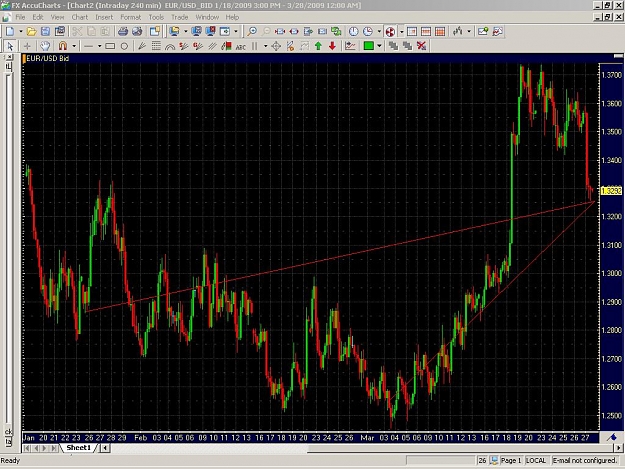This screenshot has height=469, width=625.
Task: Open the File menu
Action: pyautogui.click(x=20, y=17)
